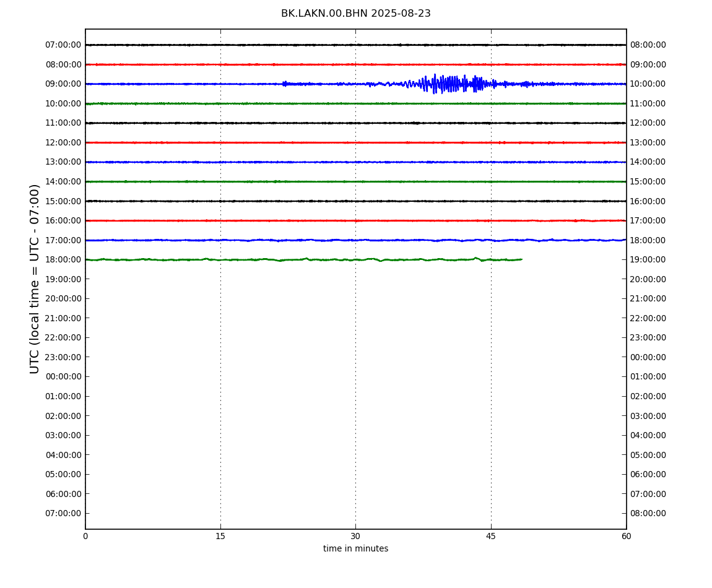Click the 20:00:00 local time label on the right axis
Viewport: 712px width, 588px height.
click(648, 279)
